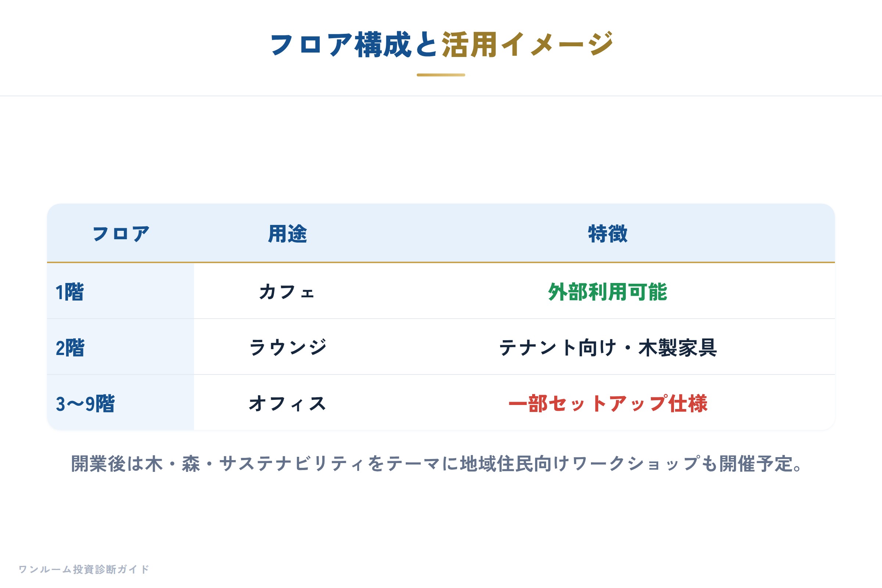The height and width of the screenshot is (588, 882).
Task: Click the gold underline beneath the title
Action: click(x=441, y=75)
